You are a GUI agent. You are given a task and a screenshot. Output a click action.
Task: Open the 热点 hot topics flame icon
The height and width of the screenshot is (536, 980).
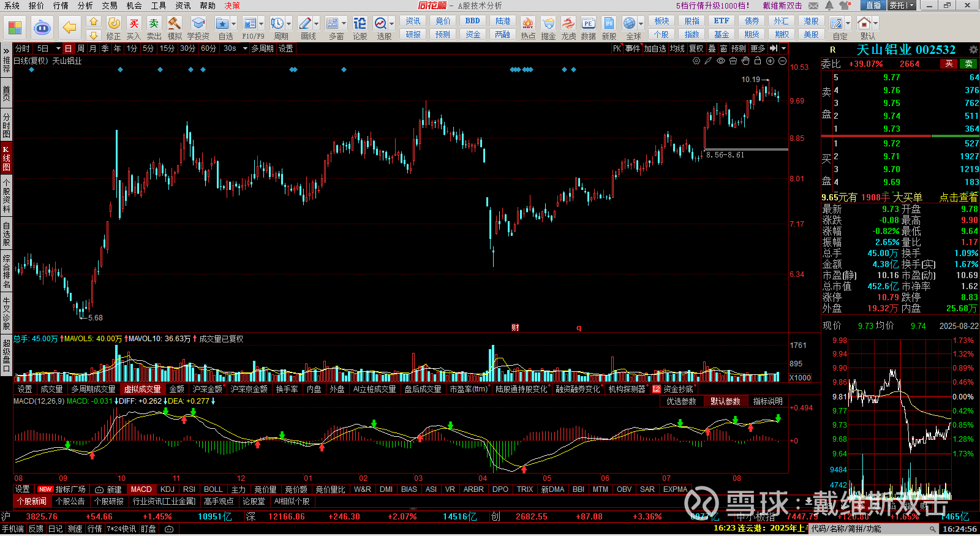[x=528, y=28]
